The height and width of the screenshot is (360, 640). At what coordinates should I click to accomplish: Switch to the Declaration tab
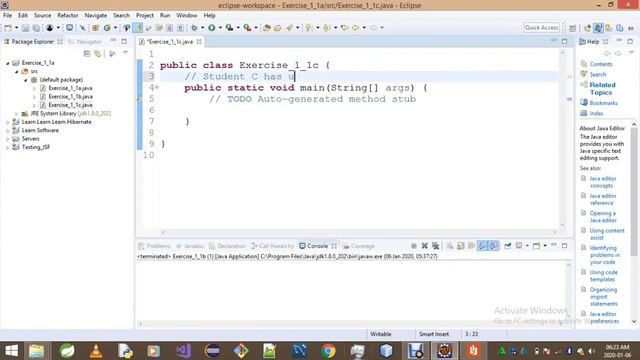click(x=227, y=246)
